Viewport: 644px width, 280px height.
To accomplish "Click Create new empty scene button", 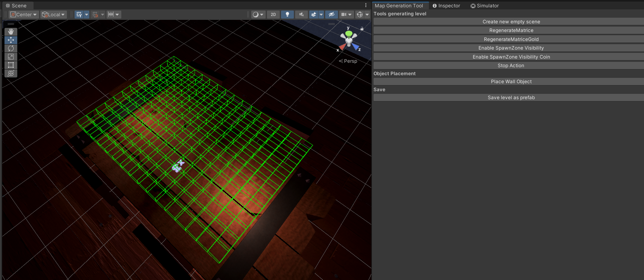I will tap(511, 21).
